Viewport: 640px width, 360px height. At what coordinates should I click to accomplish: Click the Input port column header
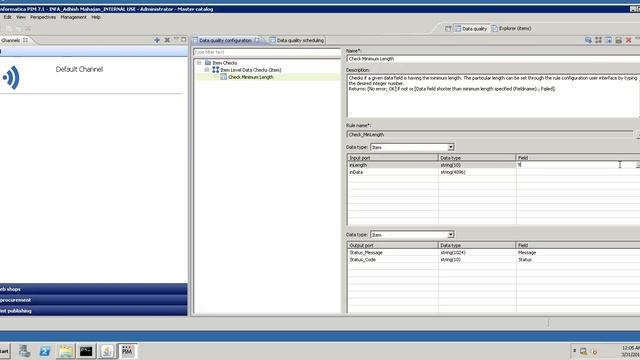coord(393,158)
